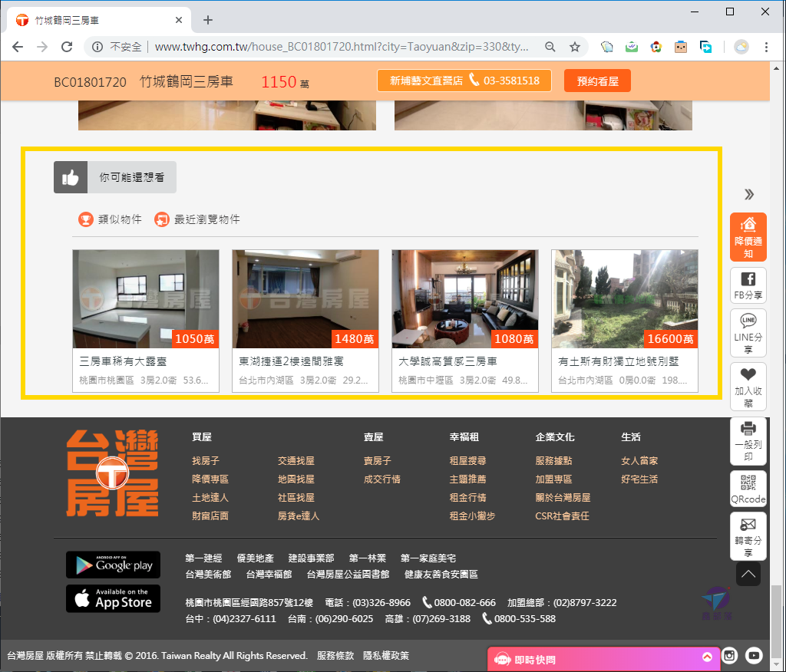Viewport: 786px width, 672px height.
Task: Click the 賣房子 footer link
Action: (378, 460)
